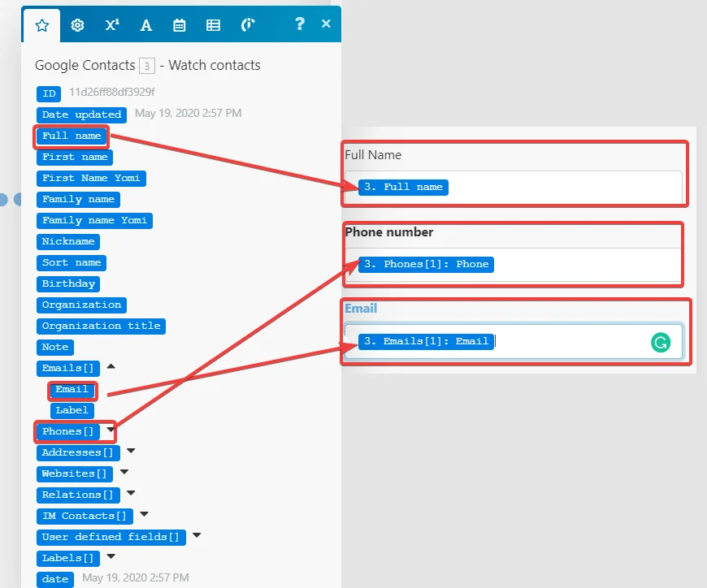Select the Sort name pill
The image size is (707, 588).
pos(72,263)
